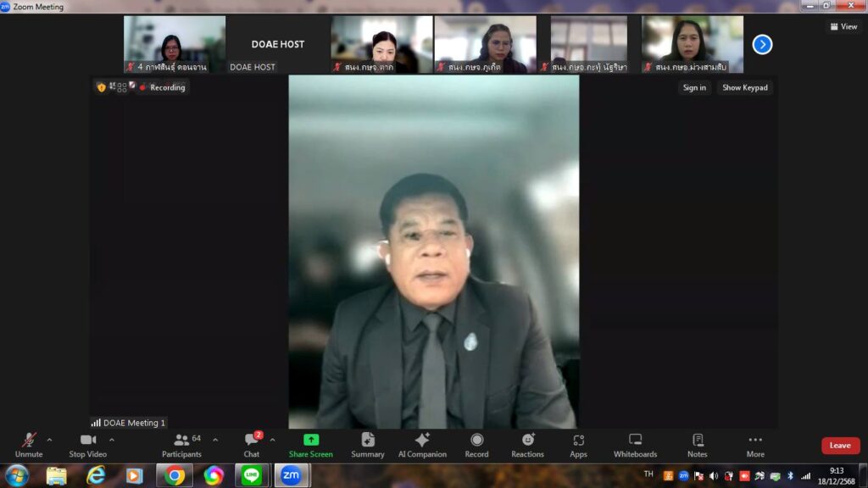Open the Reactions menu

tap(527, 445)
